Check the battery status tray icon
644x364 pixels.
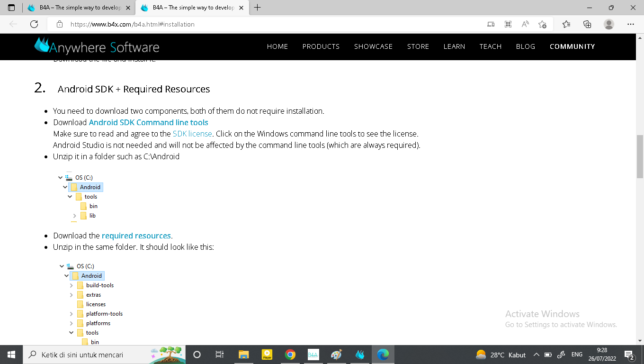coord(548,355)
